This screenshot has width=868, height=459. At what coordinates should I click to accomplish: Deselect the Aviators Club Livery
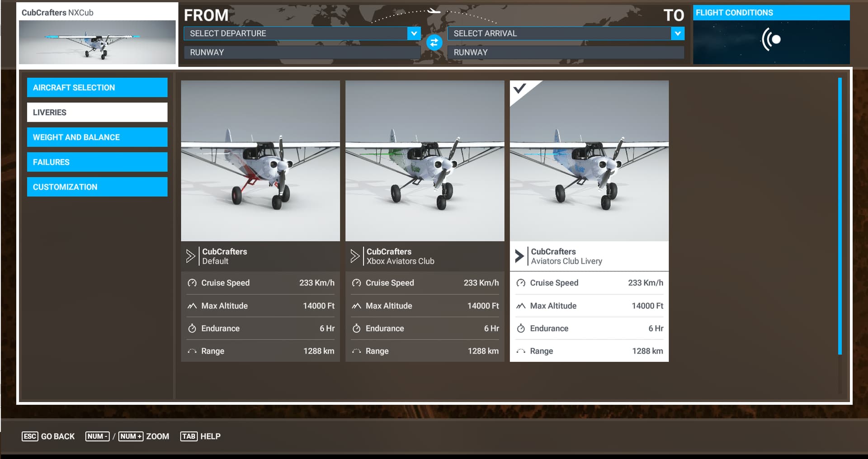tap(589, 161)
